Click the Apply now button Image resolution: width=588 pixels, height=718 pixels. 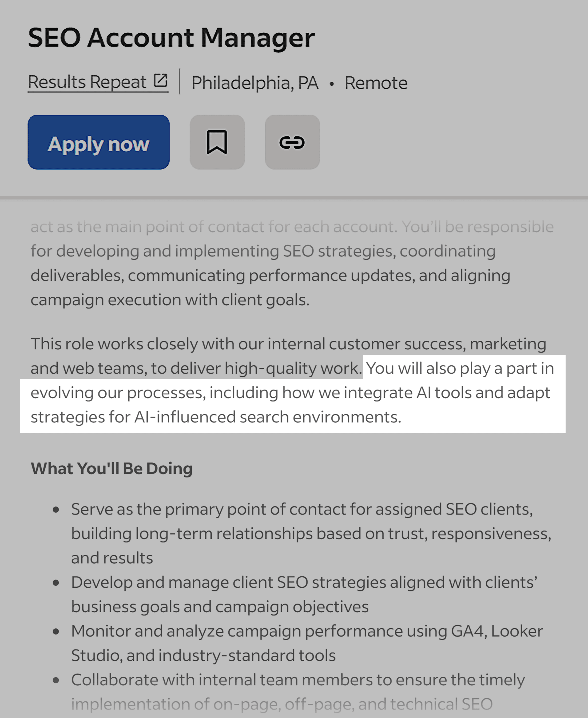[98, 142]
